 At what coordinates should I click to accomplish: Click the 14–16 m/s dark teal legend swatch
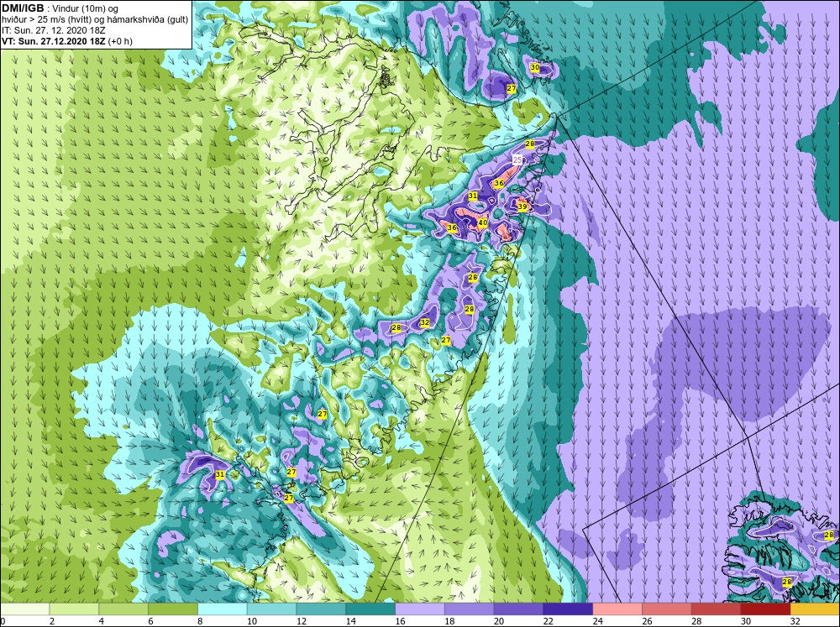click(370, 609)
